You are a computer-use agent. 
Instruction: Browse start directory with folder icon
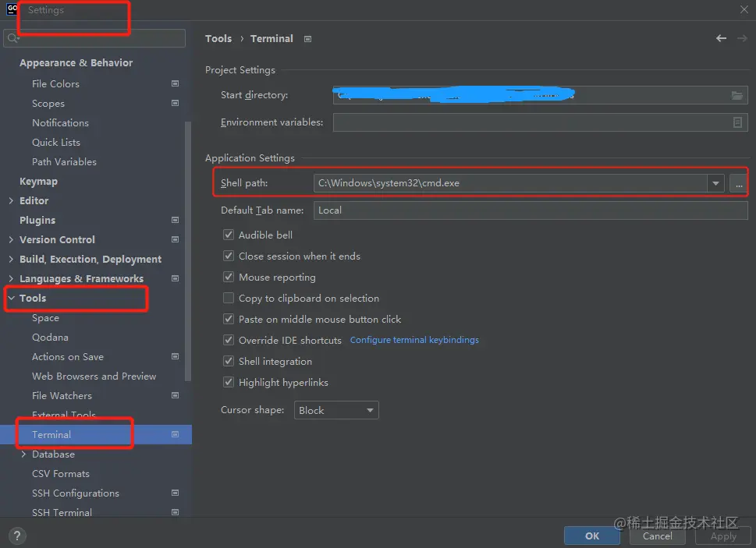[736, 95]
